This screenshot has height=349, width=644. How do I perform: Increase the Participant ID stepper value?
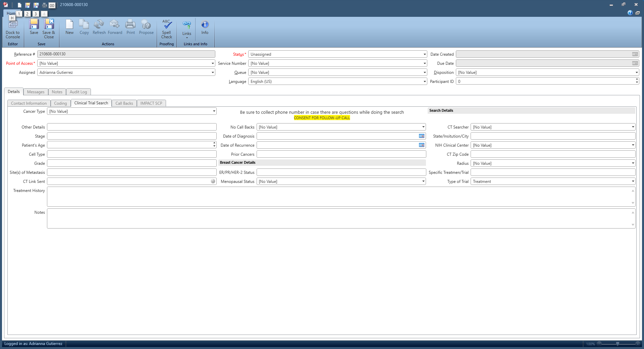tap(637, 80)
